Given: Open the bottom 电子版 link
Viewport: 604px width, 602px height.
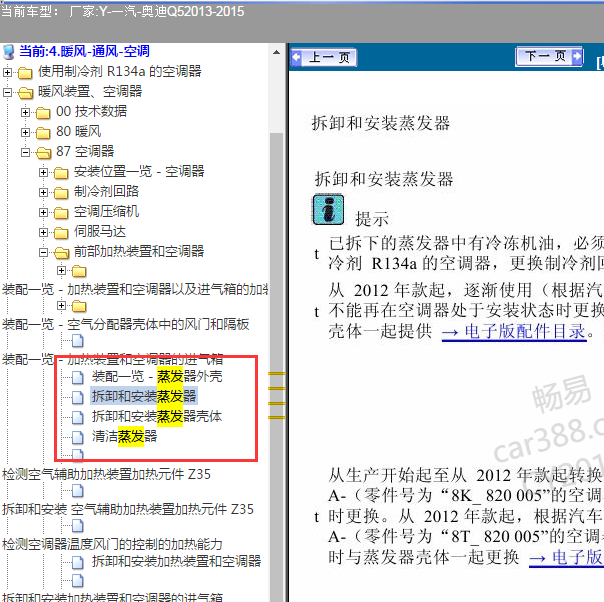Looking at the screenshot, I should tap(566, 558).
